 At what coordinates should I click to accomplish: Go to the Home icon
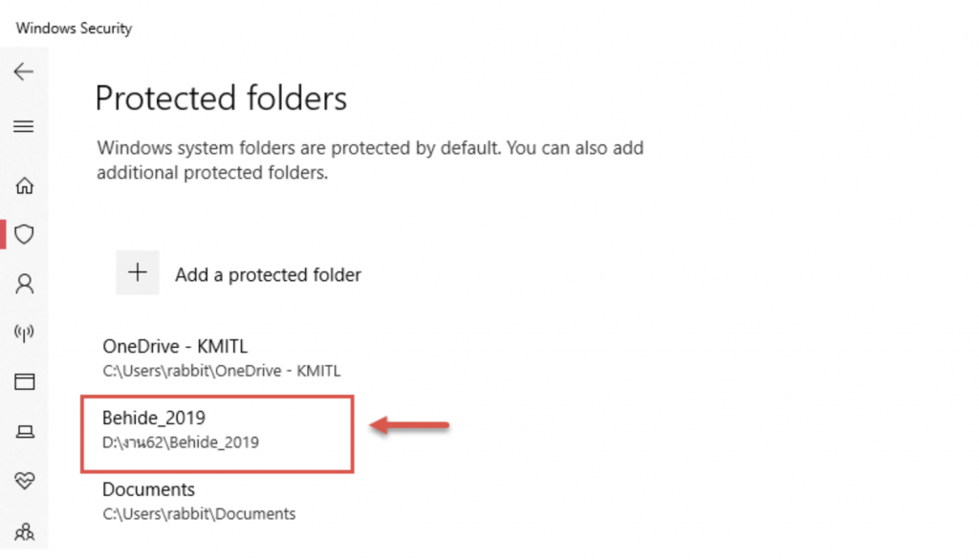pyautogui.click(x=24, y=185)
